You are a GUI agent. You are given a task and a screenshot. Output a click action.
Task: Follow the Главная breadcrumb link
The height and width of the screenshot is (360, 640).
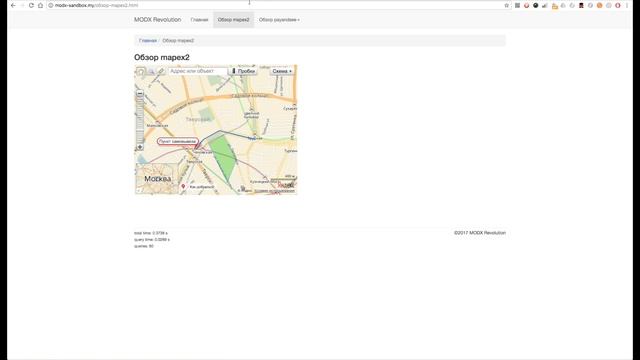[x=148, y=40]
